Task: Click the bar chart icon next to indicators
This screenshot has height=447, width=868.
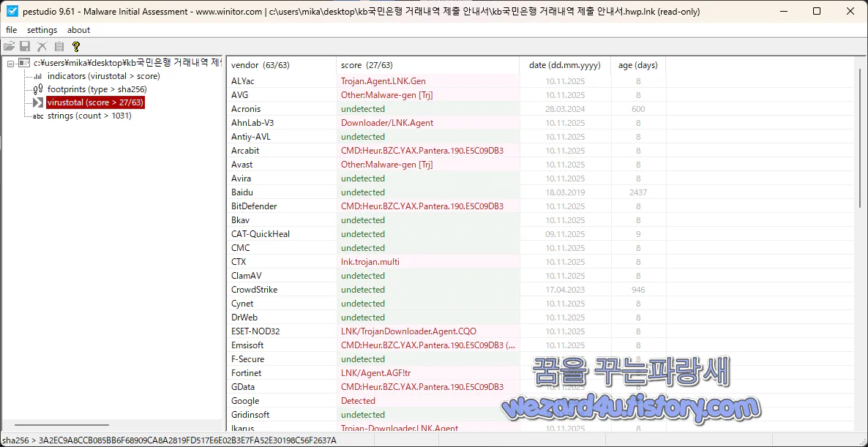Action: 38,76
